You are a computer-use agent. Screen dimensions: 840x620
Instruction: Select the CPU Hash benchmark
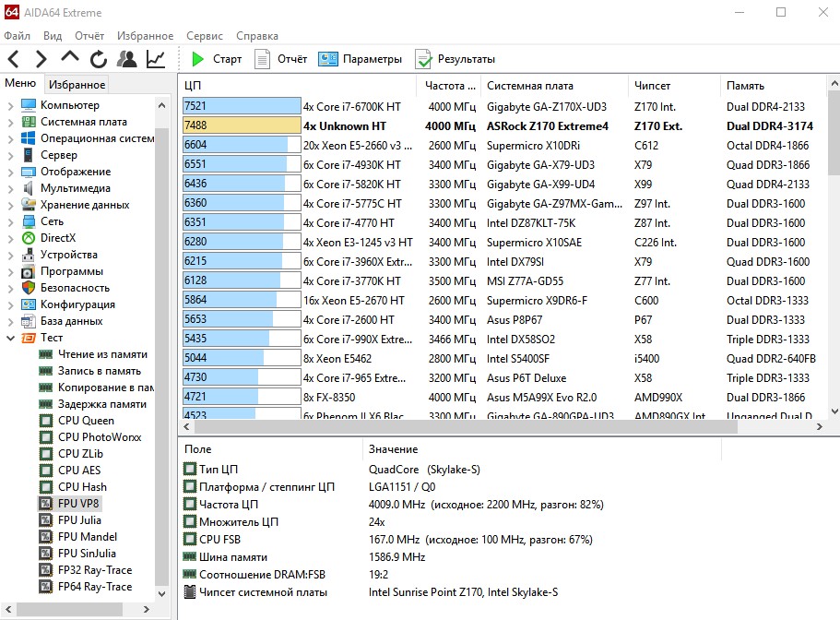(x=73, y=487)
